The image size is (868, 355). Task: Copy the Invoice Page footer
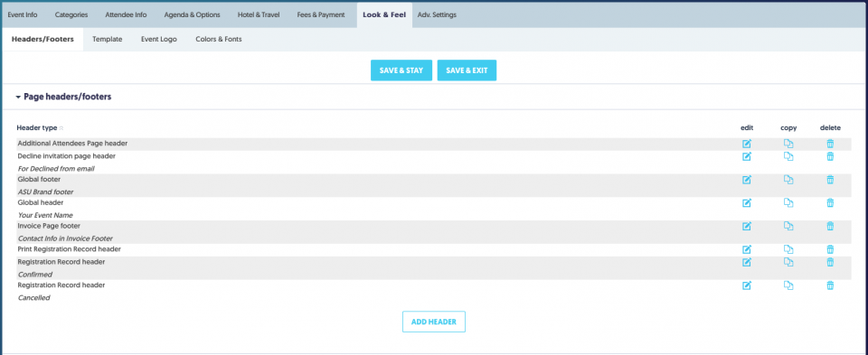788,226
